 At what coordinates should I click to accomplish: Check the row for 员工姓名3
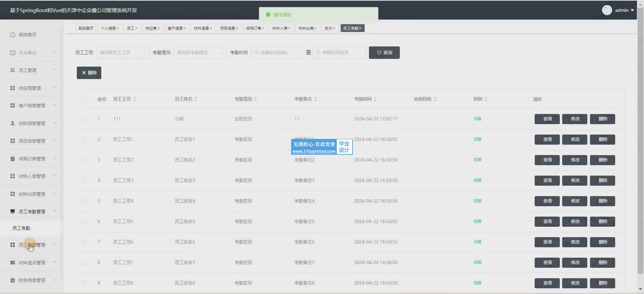click(84, 181)
